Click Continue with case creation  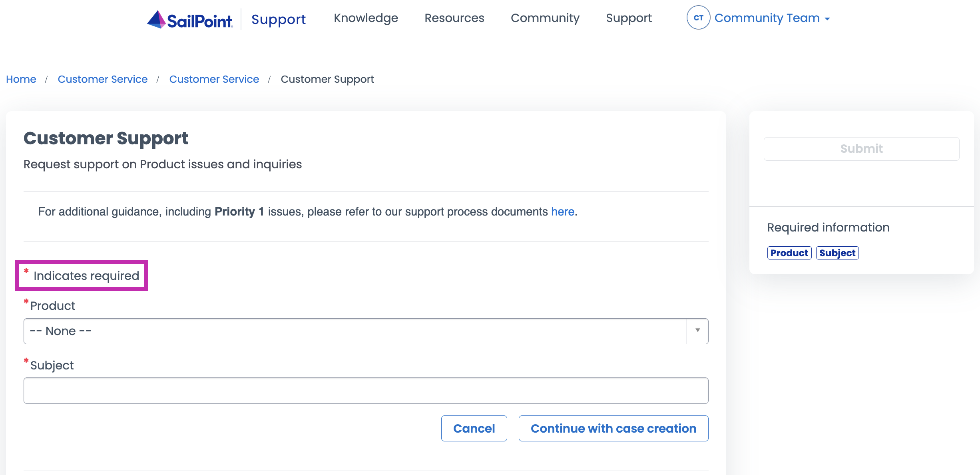613,428
